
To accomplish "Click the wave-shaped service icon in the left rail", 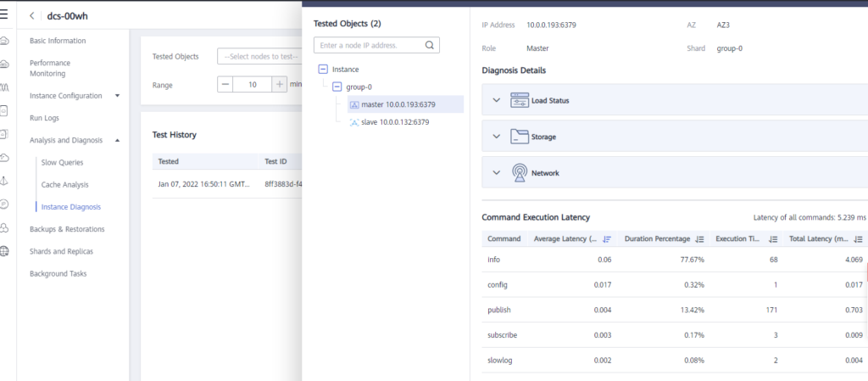I will 4,87.
